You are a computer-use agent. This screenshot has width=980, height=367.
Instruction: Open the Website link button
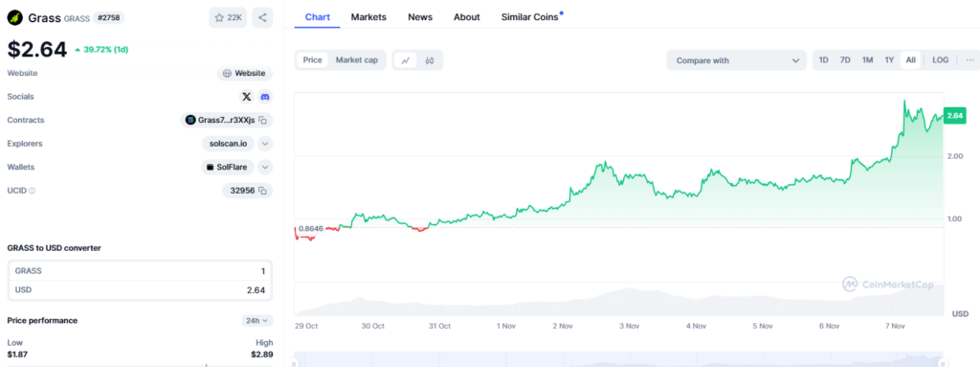(x=245, y=73)
